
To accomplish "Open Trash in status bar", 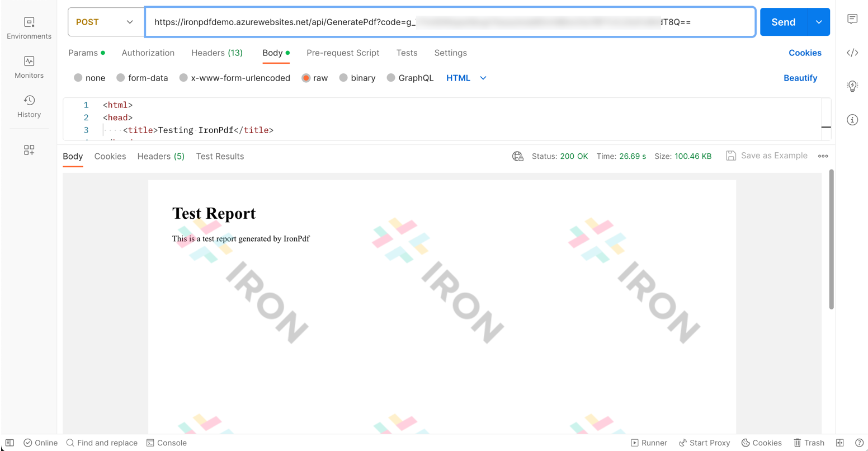I will pyautogui.click(x=809, y=443).
